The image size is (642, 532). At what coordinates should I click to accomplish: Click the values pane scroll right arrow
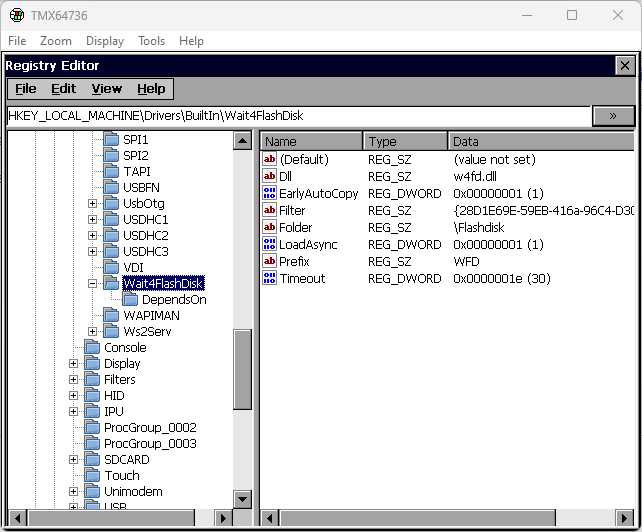624,518
